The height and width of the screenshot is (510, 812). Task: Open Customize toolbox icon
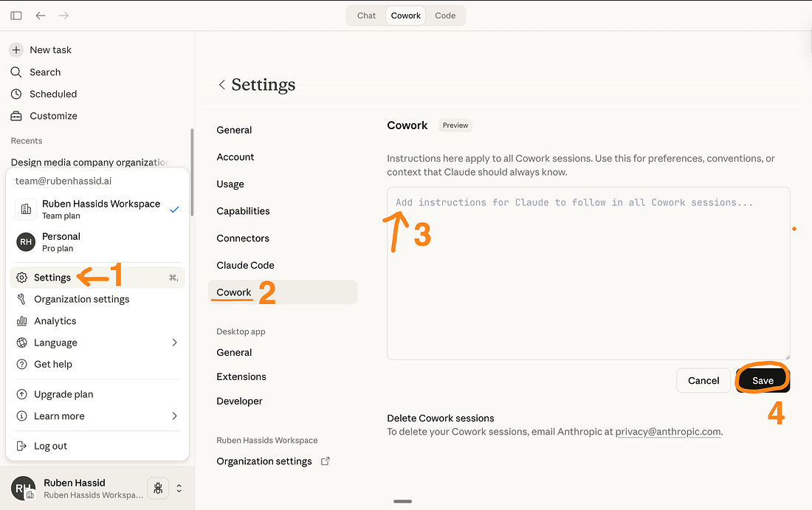[x=16, y=116]
